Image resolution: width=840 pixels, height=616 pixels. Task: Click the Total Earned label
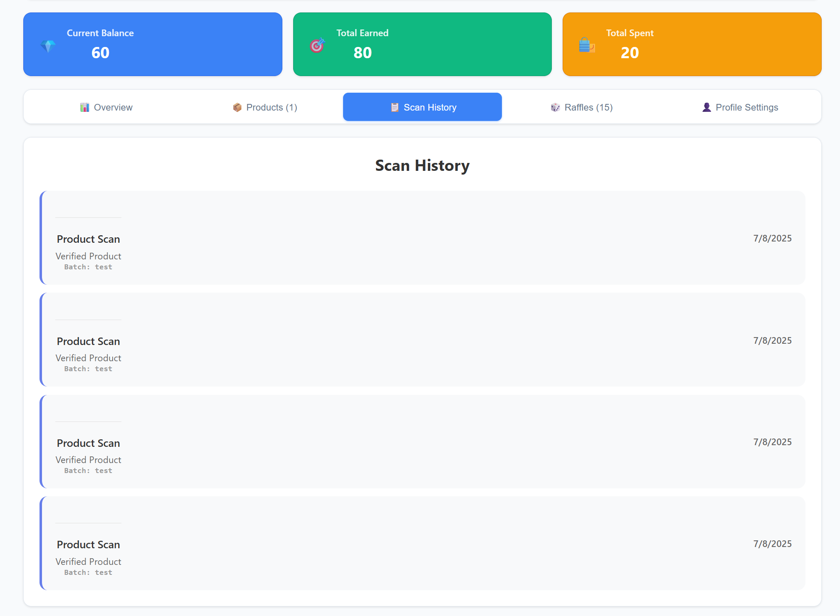[x=363, y=33]
